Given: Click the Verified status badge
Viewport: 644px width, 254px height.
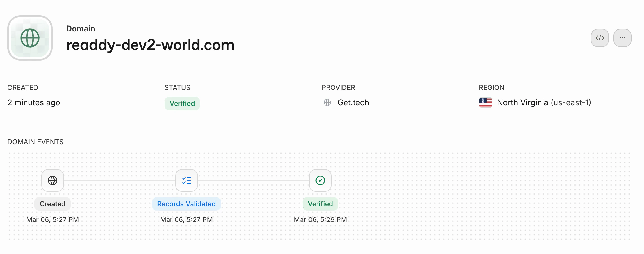Looking at the screenshot, I should [182, 103].
